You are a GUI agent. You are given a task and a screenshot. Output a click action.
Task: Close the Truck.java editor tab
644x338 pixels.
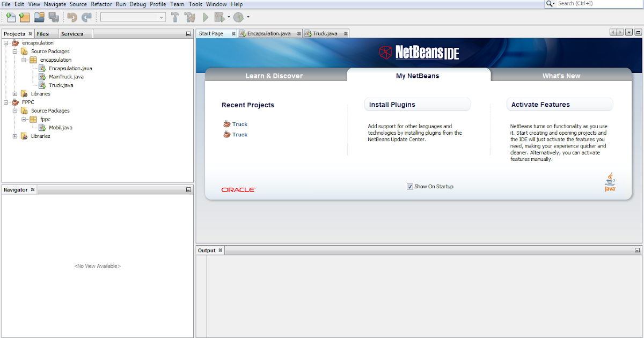coord(346,33)
